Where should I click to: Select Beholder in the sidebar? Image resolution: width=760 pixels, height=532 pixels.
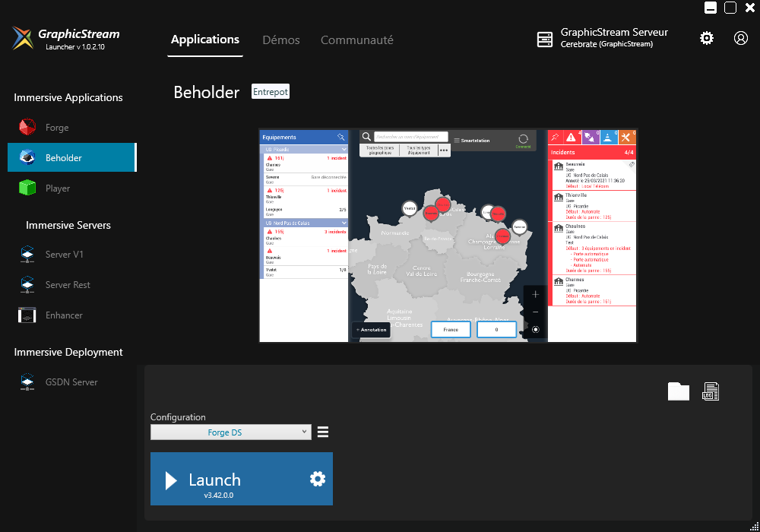71,157
